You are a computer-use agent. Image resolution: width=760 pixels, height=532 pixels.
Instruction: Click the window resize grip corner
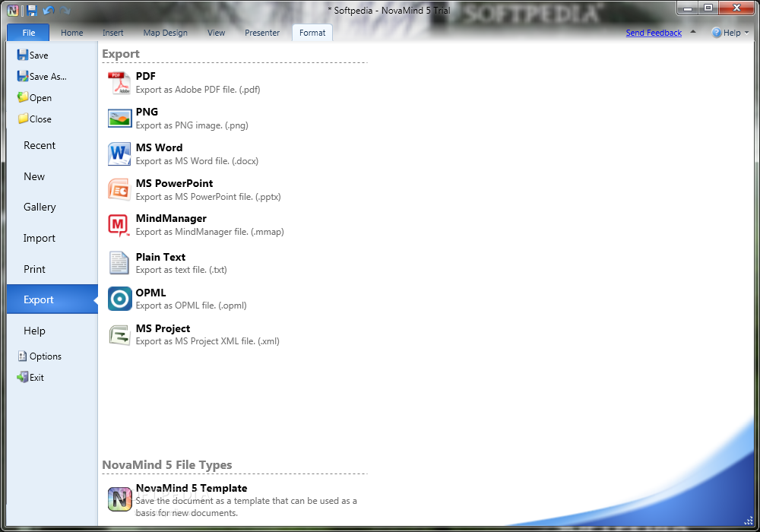(x=749, y=520)
